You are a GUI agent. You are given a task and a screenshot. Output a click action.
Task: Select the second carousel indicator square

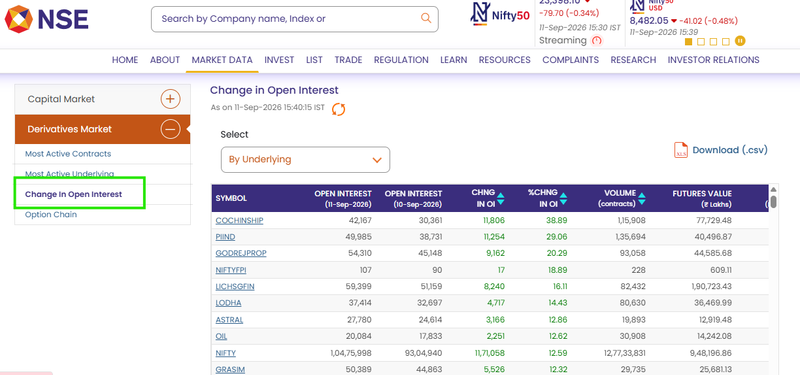pyautogui.click(x=701, y=41)
